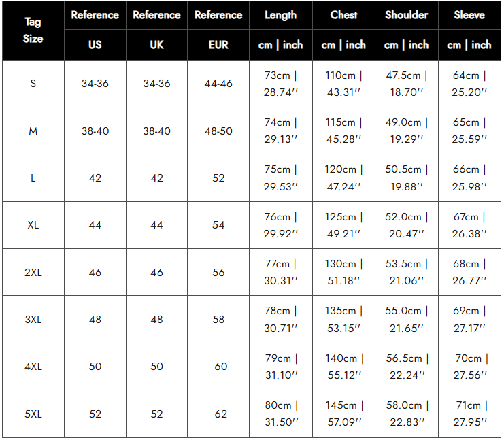Click the M tag size cell
The image size is (504, 438).
(33, 131)
